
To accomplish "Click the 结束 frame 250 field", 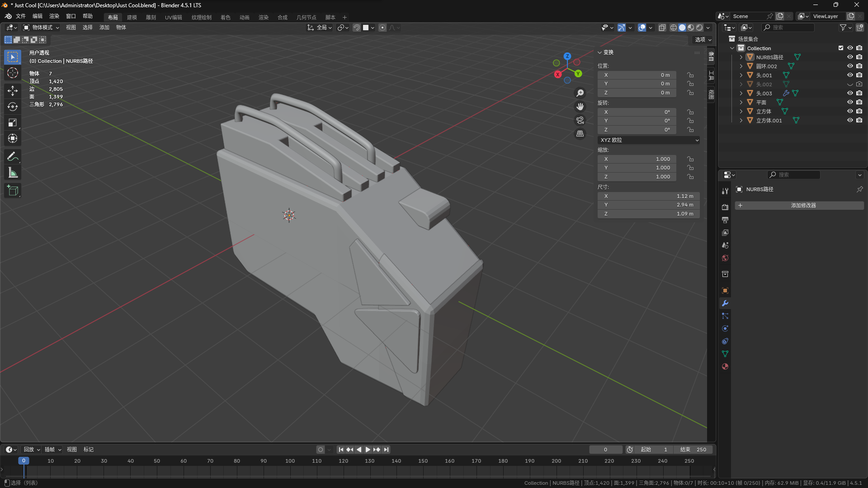I will 693,450.
